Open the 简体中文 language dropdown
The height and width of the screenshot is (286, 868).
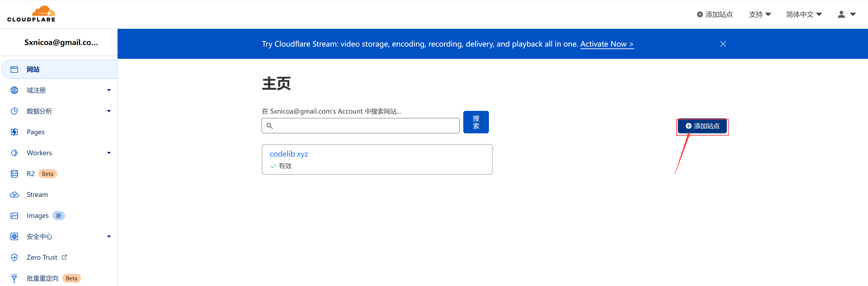(804, 14)
